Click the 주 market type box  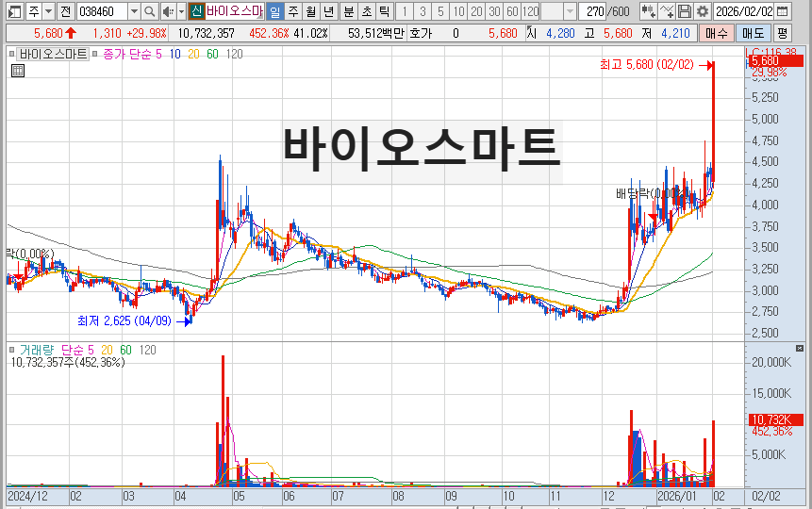click(x=34, y=11)
